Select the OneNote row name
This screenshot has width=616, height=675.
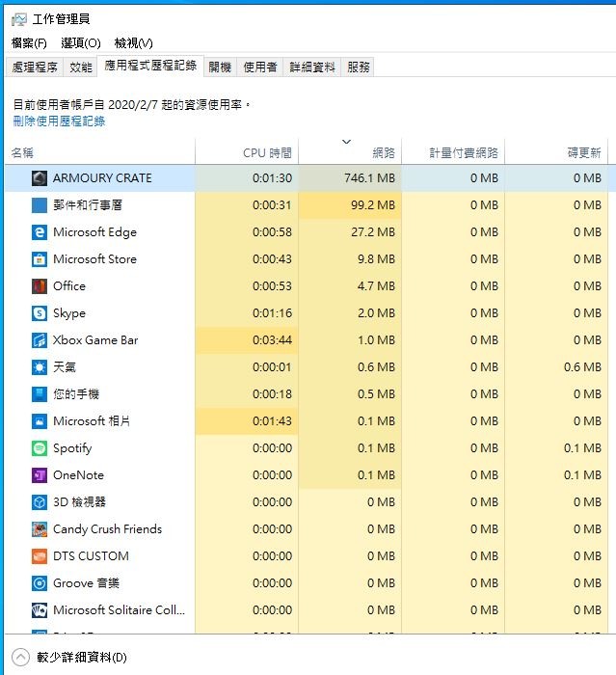tap(78, 475)
